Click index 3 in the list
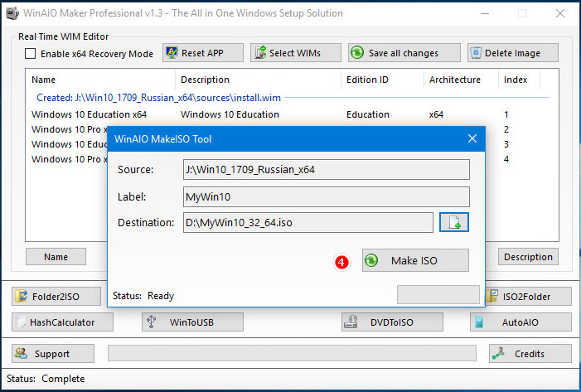The width and height of the screenshot is (581, 392). tap(506, 144)
